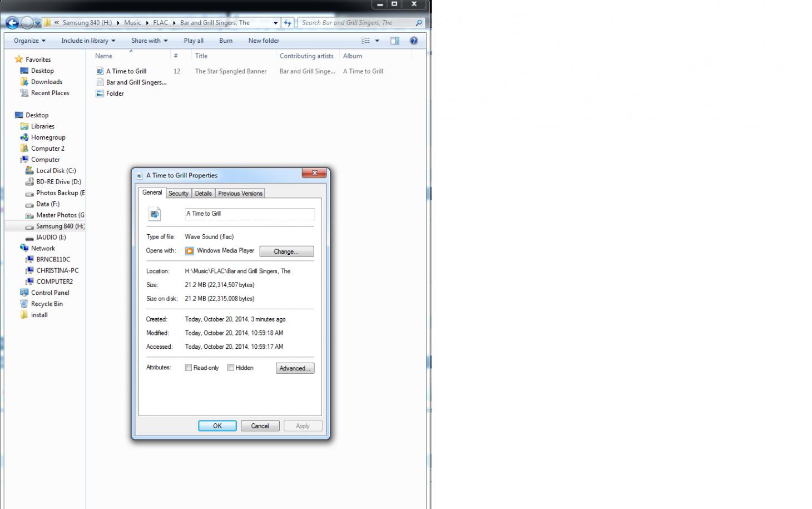This screenshot has width=812, height=509.
Task: Select Samsung 840 (H:) drive in tree
Action: (60, 226)
